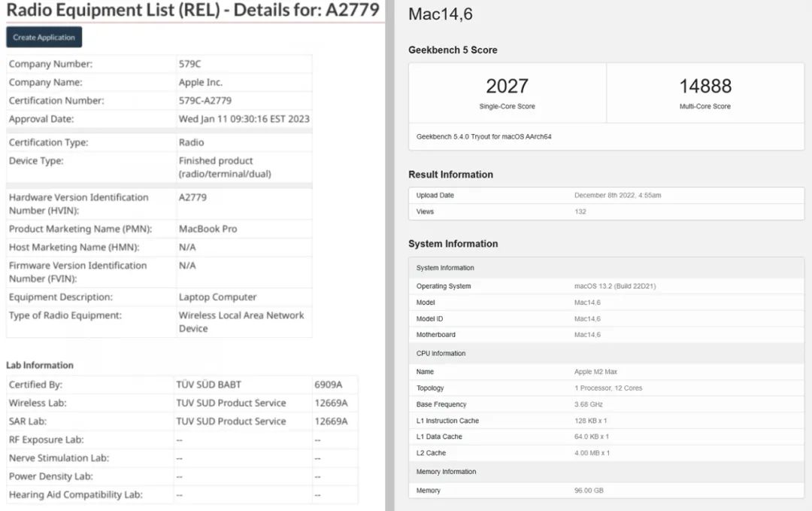812x511 pixels.
Task: Click the SAR Lab row label
Action: pos(28,421)
